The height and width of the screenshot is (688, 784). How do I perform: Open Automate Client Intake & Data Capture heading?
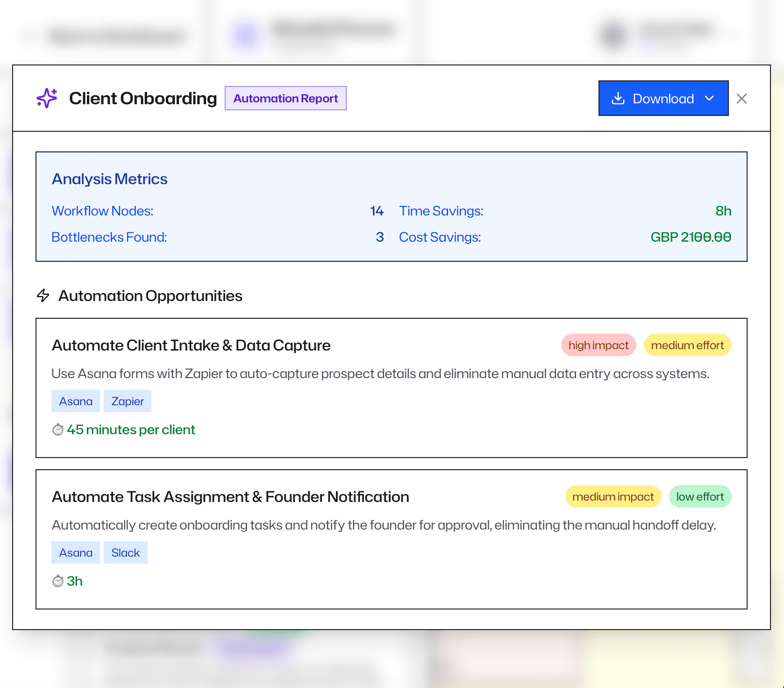click(191, 345)
